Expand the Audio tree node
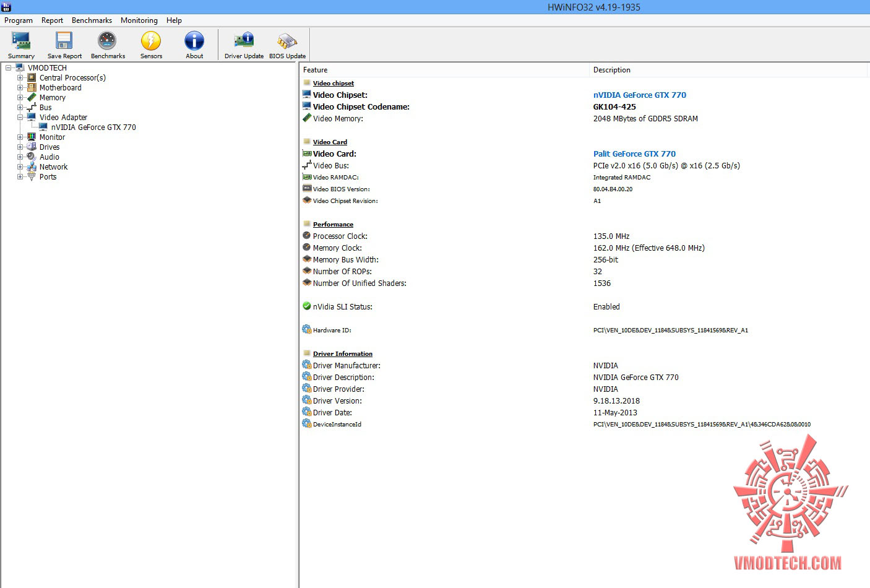Image resolution: width=870 pixels, height=588 pixels. (x=20, y=157)
